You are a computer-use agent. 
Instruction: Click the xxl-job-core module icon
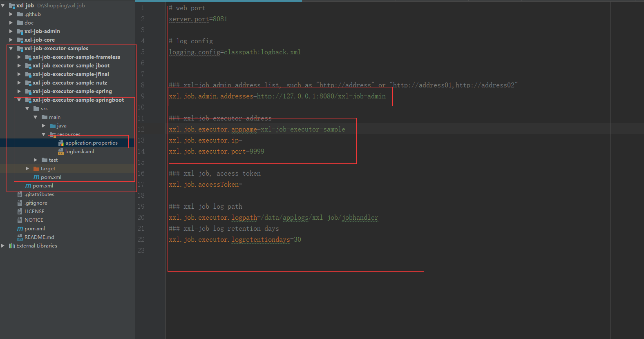(20, 40)
